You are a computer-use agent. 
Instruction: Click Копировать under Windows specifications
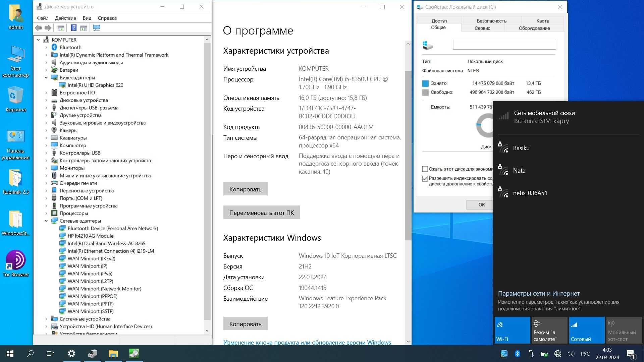tap(245, 324)
